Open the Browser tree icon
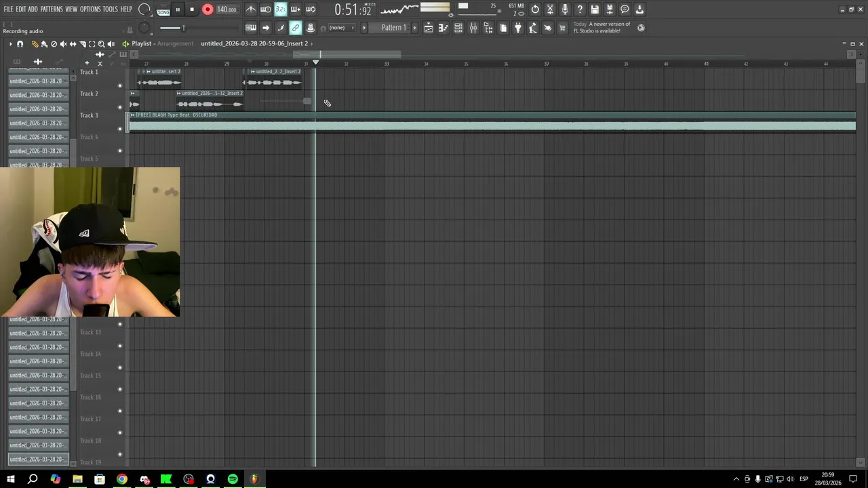 coord(488,28)
